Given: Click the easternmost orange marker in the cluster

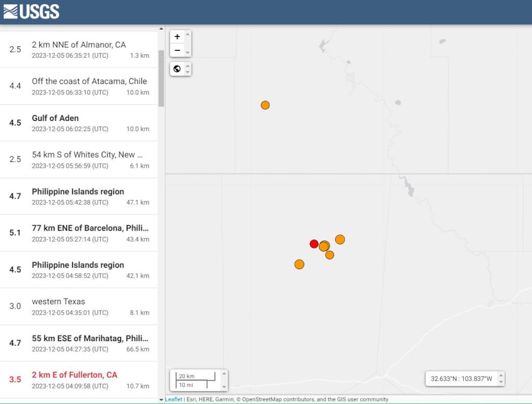Looking at the screenshot, I should 340,239.
